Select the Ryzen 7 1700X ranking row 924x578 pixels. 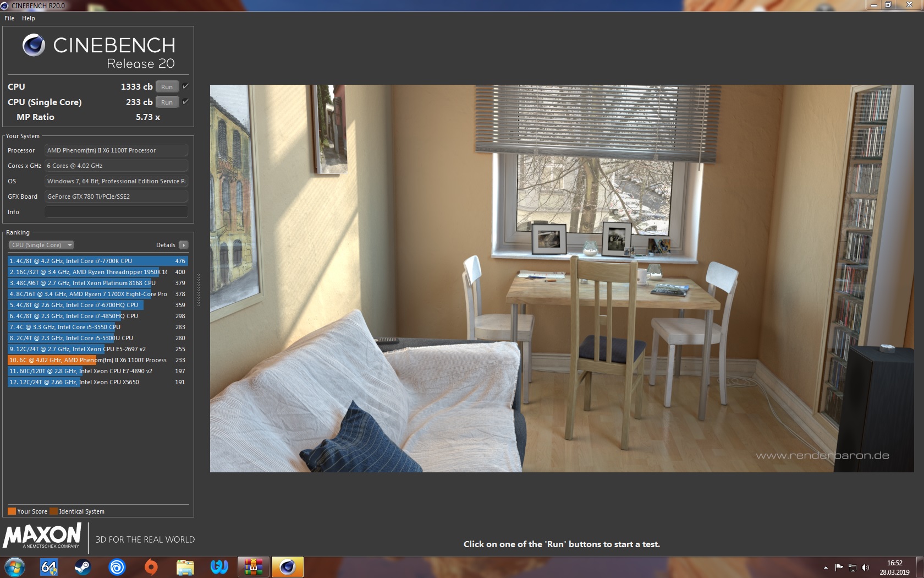coord(98,294)
